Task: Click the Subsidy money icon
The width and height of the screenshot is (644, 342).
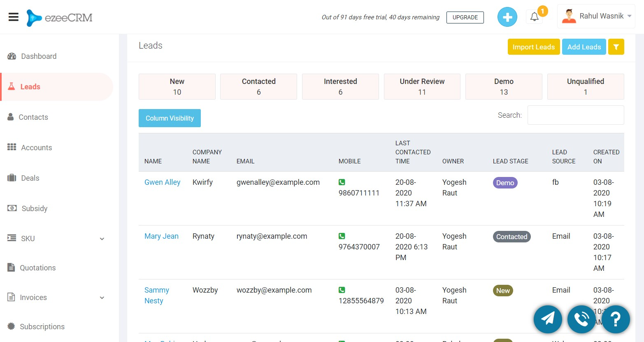Action: (12, 208)
